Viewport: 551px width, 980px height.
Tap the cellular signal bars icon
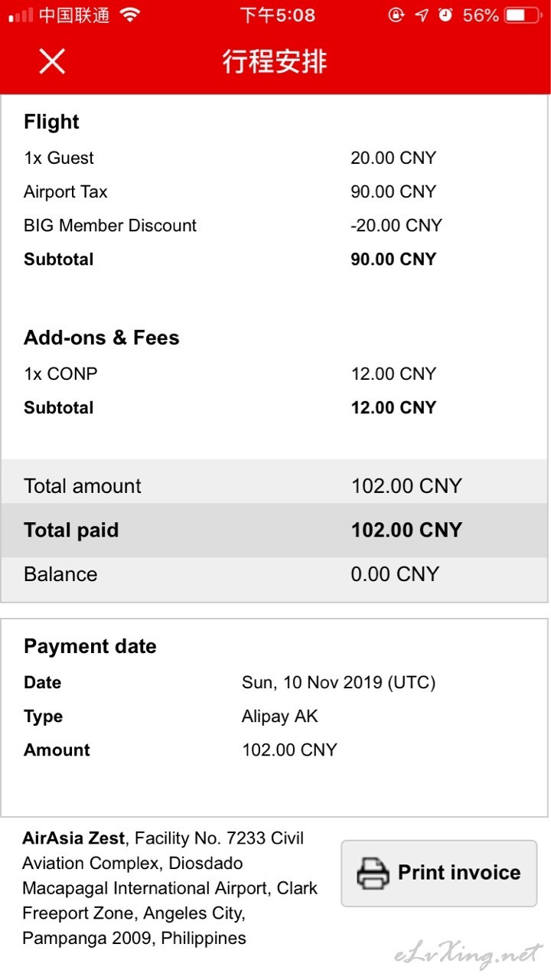21,15
